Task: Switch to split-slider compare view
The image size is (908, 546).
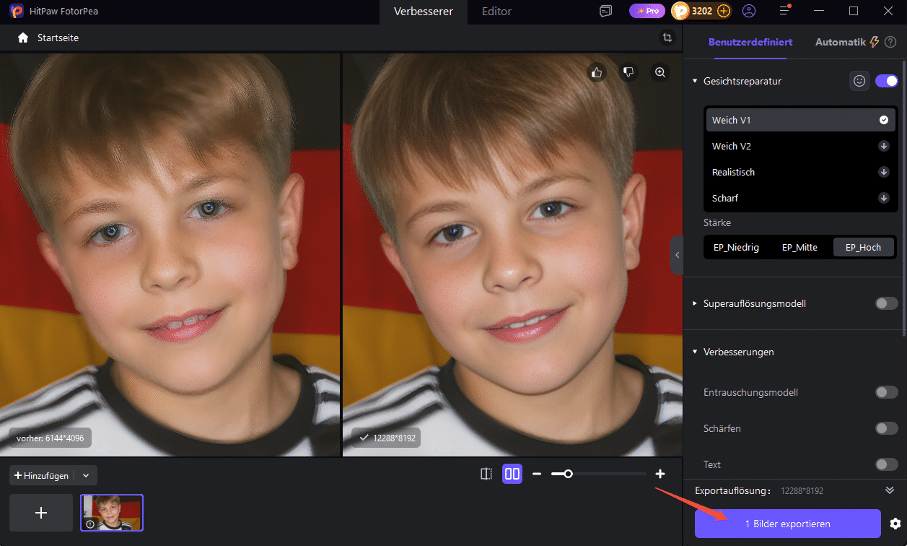Action: click(486, 474)
